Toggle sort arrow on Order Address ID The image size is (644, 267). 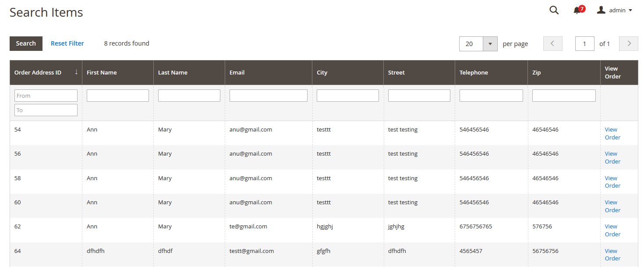click(x=76, y=72)
